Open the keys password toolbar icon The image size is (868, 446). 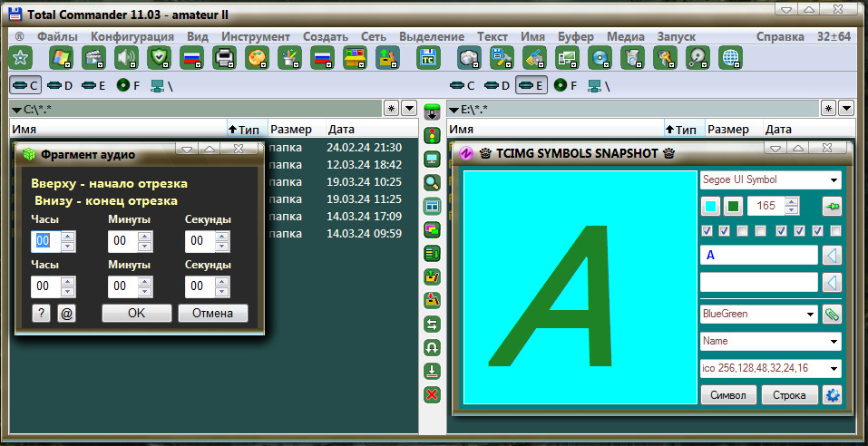[665, 58]
